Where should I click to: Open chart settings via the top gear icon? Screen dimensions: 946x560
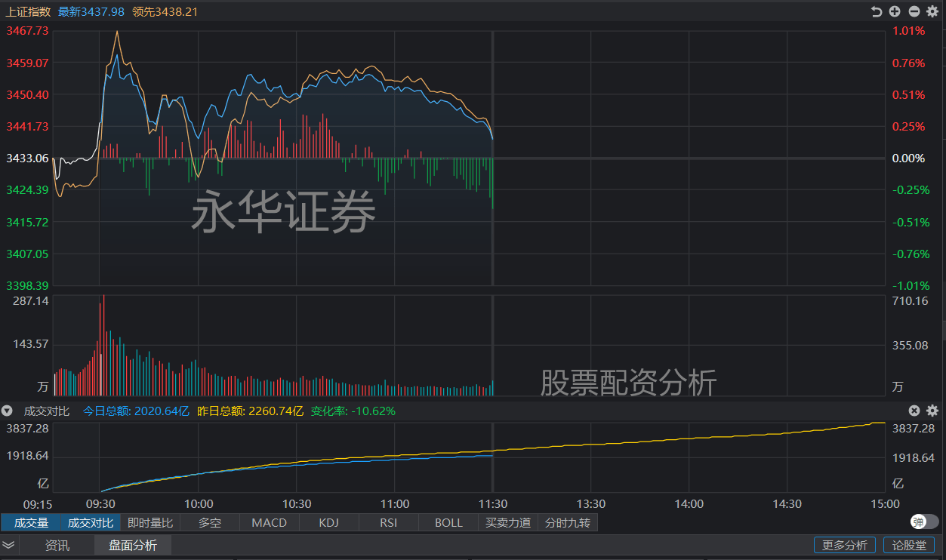932,11
